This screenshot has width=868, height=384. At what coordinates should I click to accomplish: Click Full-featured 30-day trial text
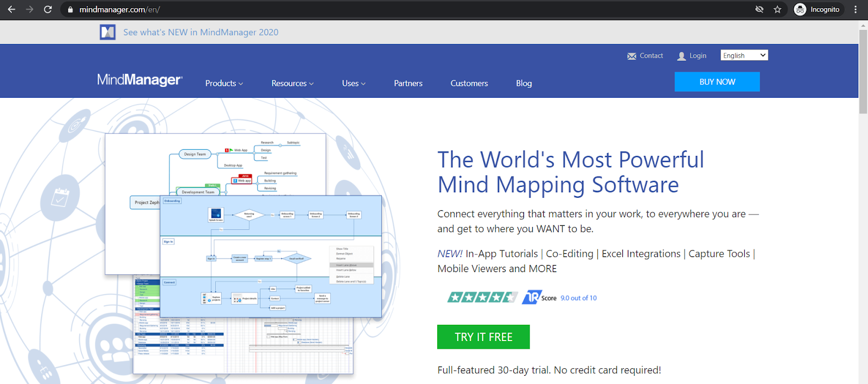click(549, 370)
